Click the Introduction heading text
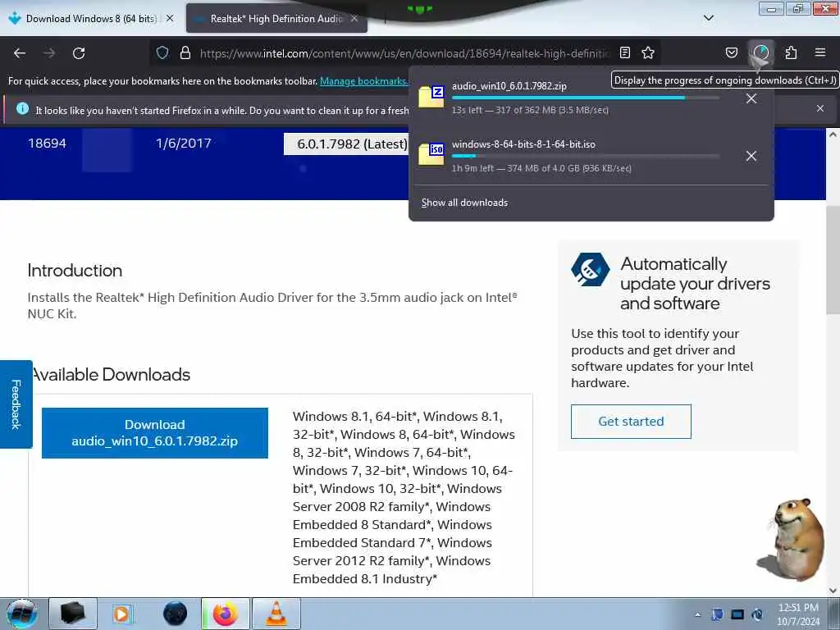The image size is (840, 630). point(75,271)
